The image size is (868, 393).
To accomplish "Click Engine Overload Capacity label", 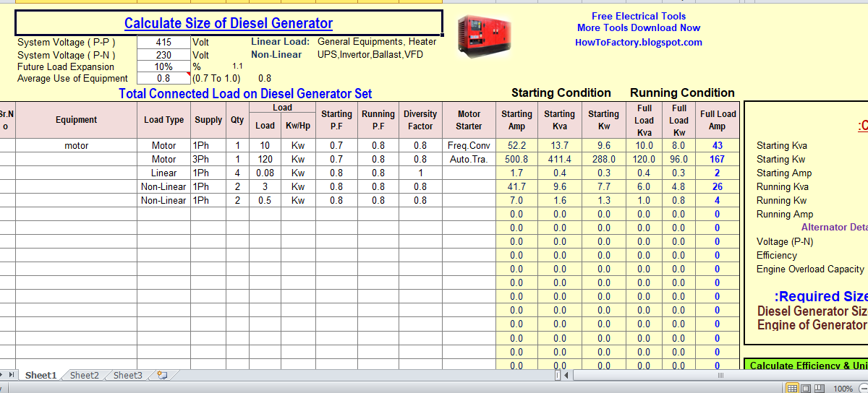I will tap(810, 269).
